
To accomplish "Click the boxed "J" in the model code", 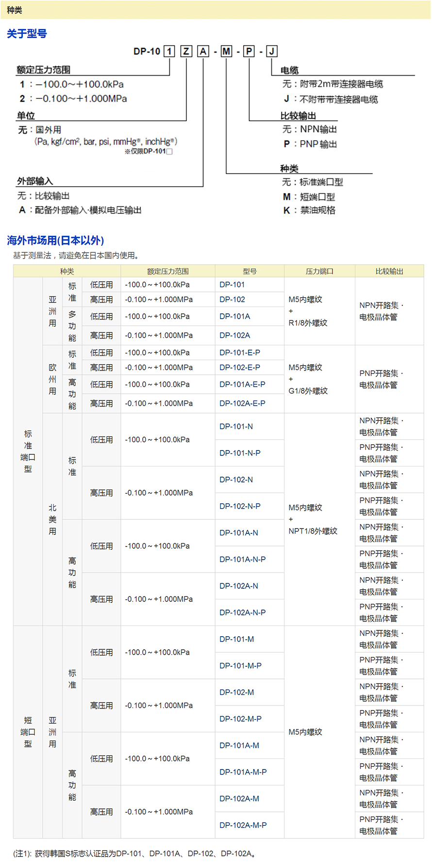I will coord(272,51).
